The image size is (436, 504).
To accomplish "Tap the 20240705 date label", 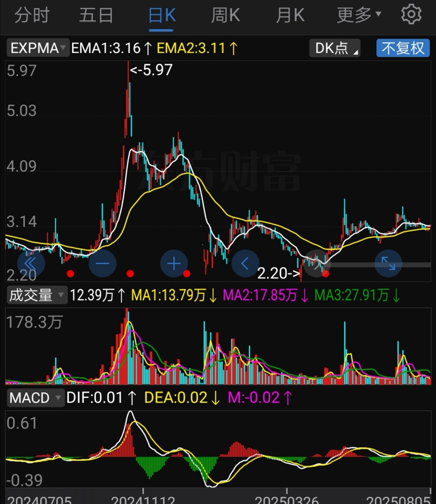I will pos(39,500).
